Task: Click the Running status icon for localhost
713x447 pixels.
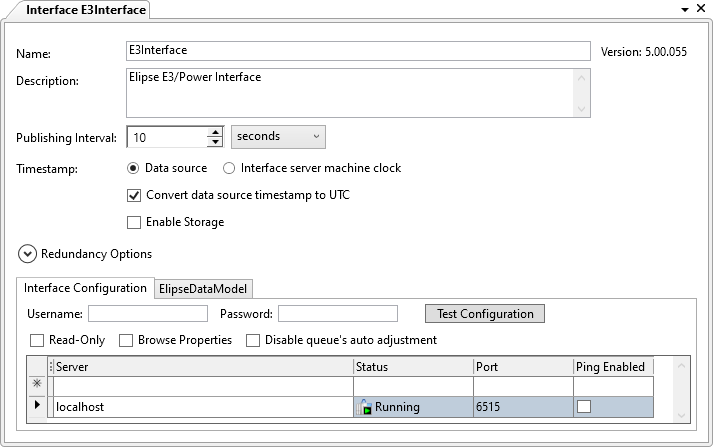Action: coord(364,407)
